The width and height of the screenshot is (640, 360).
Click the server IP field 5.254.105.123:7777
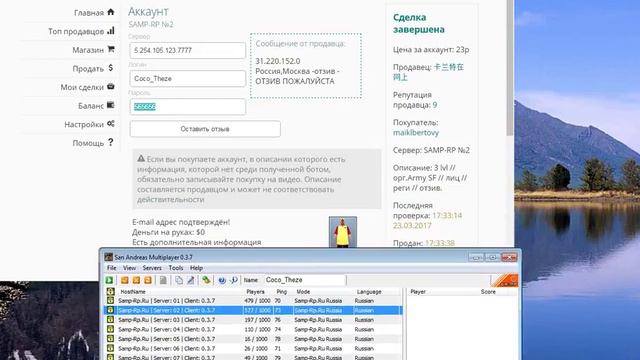pos(187,51)
